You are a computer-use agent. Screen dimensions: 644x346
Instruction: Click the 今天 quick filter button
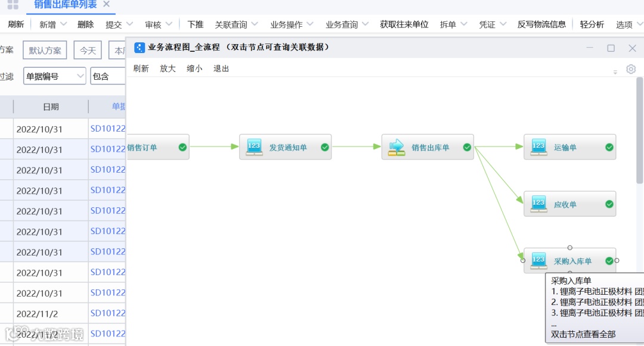(88, 51)
